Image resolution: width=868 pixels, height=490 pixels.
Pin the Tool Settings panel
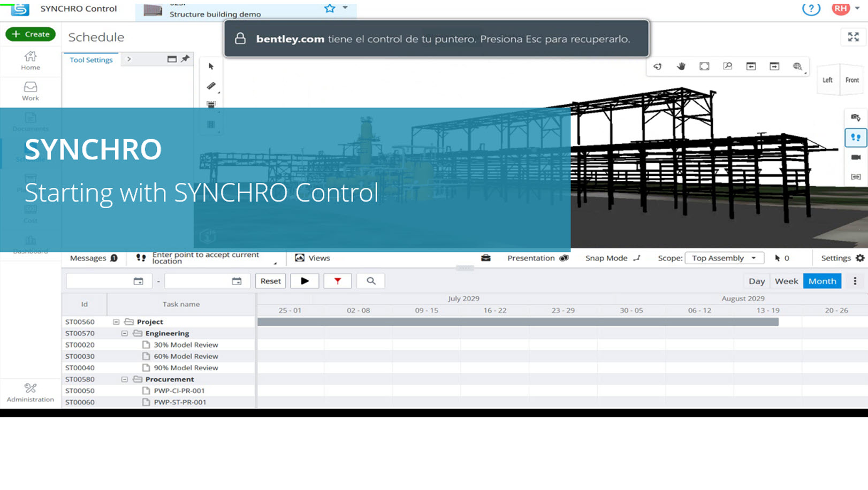tap(185, 59)
